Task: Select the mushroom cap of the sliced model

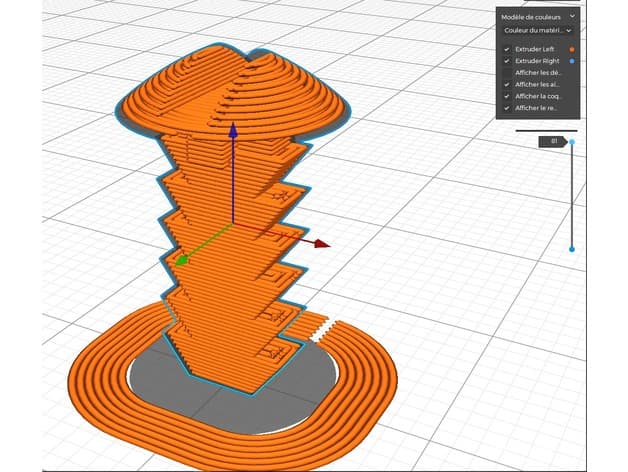Action: tap(233, 92)
